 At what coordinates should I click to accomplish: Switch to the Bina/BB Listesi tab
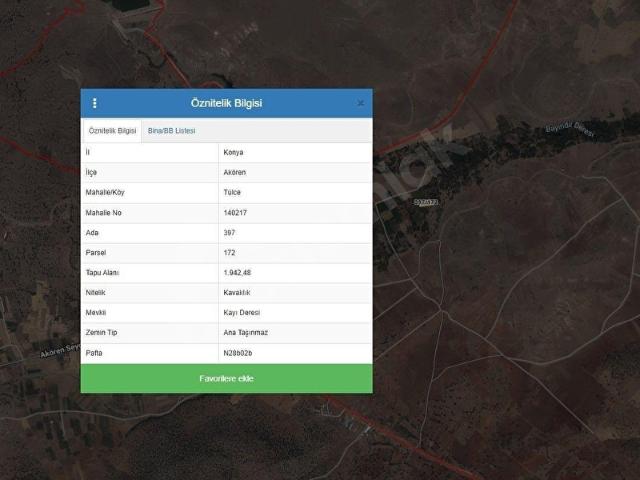(x=171, y=131)
